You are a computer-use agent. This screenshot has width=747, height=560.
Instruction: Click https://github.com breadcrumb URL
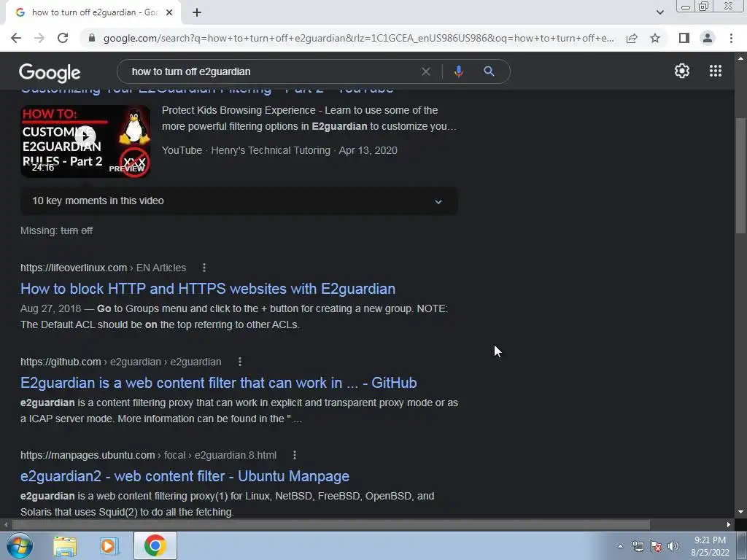61,362
